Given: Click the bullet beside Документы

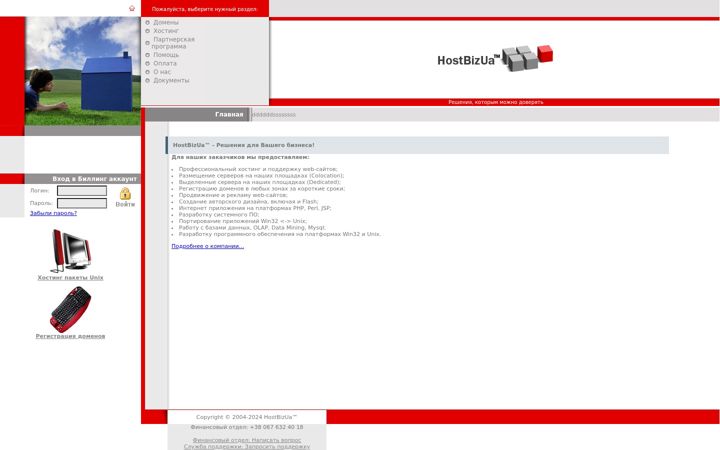Looking at the screenshot, I should pyautogui.click(x=147, y=80).
